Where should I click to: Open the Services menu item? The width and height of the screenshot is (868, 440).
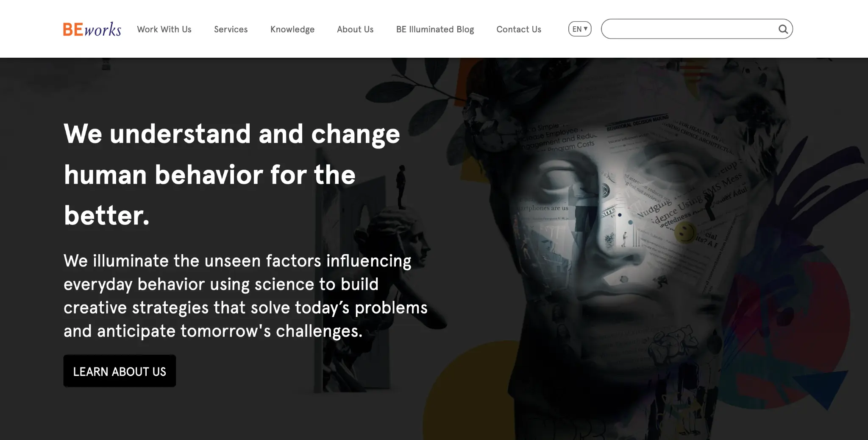[231, 29]
